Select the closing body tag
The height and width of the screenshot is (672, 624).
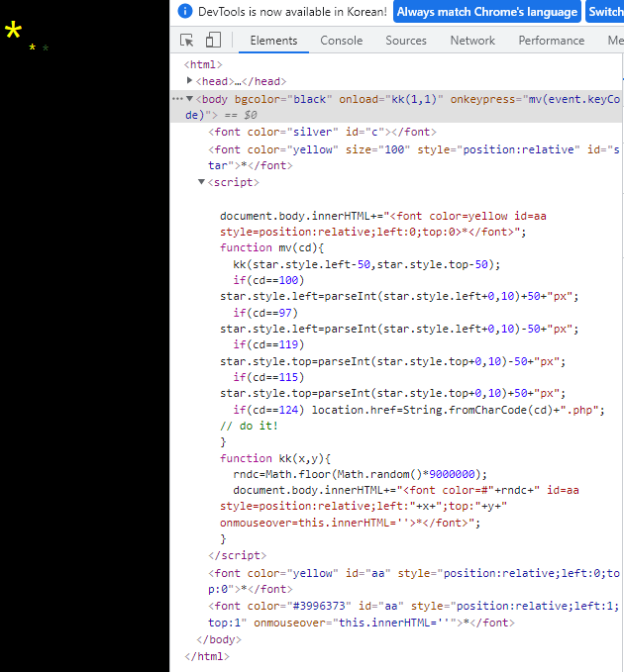[x=219, y=639]
